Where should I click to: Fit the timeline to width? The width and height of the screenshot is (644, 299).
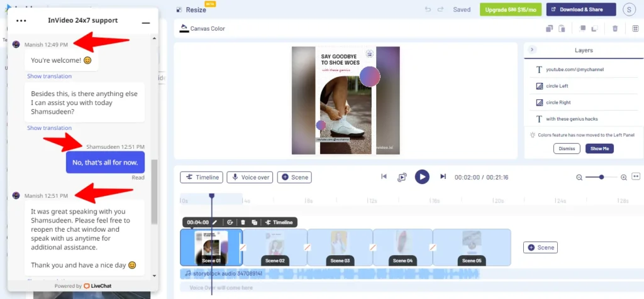click(x=636, y=177)
